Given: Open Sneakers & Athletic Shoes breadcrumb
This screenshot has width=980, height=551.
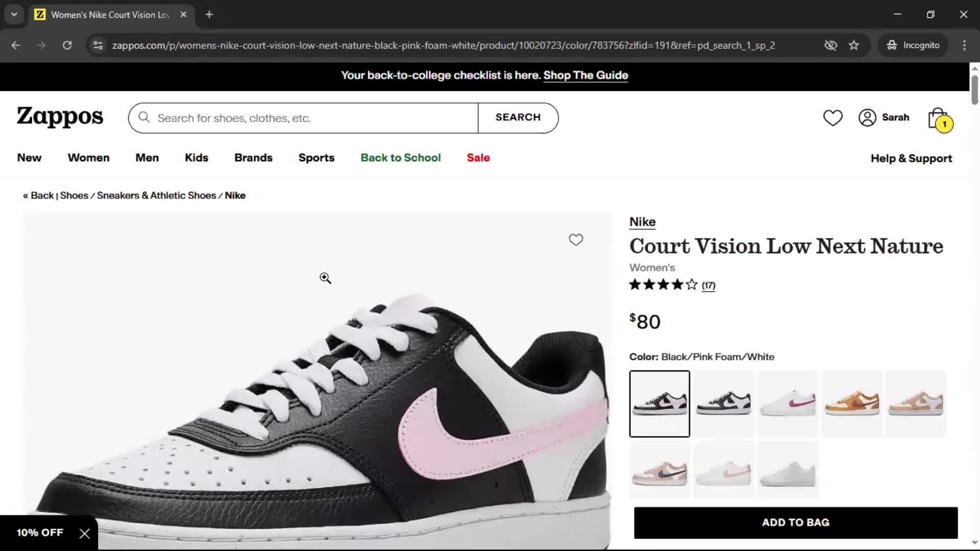Looking at the screenshot, I should coord(156,195).
